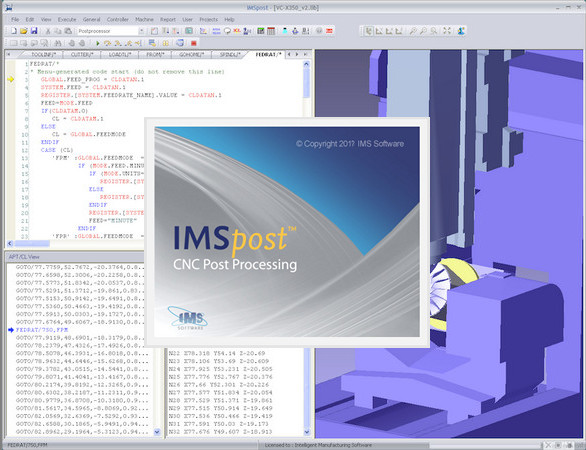The width and height of the screenshot is (586, 450).
Task: Open the File menu
Action: point(15,19)
